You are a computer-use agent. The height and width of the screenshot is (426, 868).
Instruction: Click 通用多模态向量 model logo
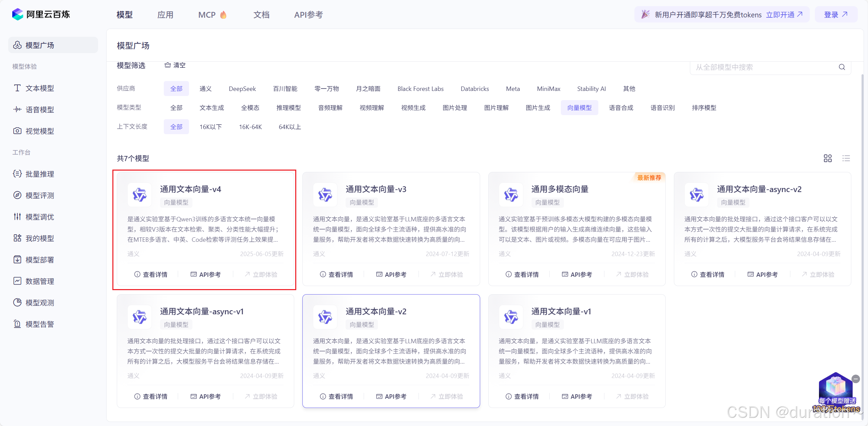point(511,195)
